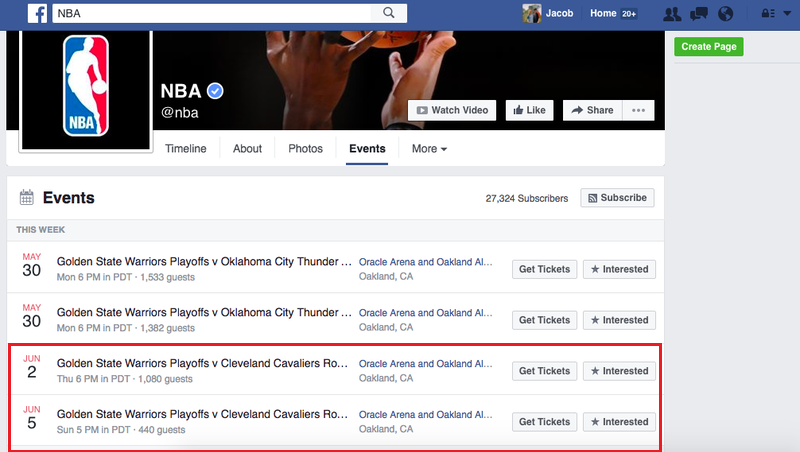Open Jacob's profile link
800x452 pixels.
(559, 13)
